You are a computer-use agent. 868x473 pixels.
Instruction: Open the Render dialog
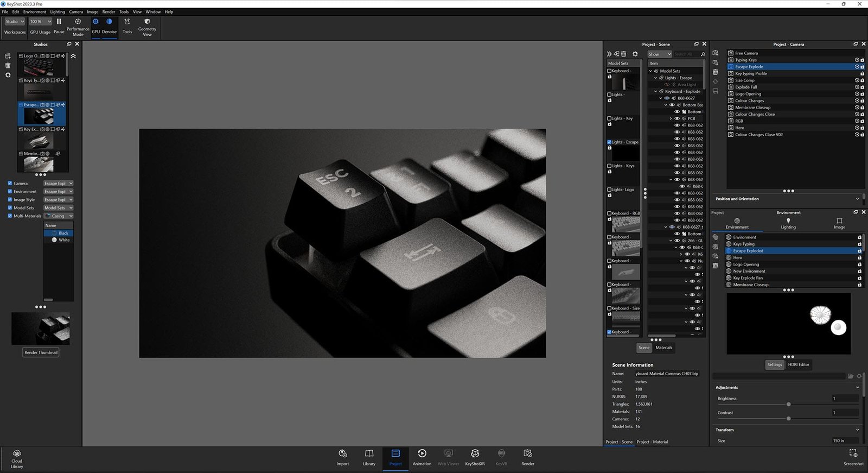coord(528,457)
